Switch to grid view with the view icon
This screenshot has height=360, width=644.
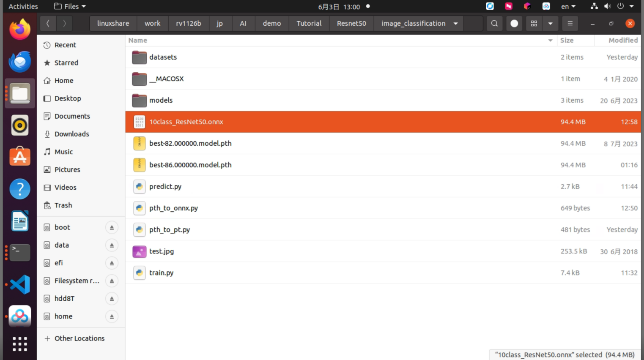coord(534,24)
